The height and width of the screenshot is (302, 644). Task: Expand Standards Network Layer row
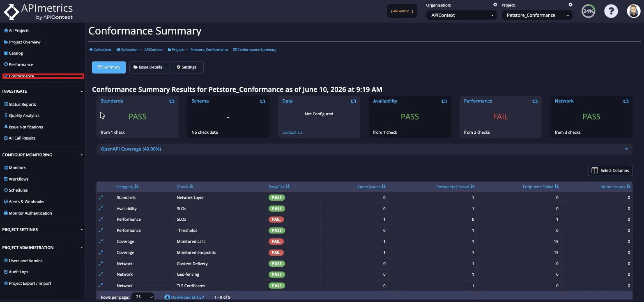pos(101,197)
